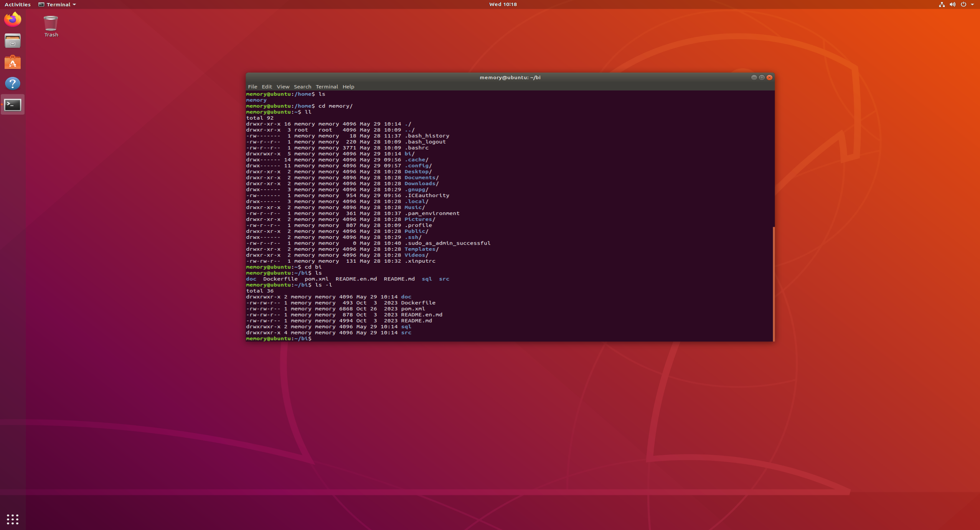Click the 'cd memory/' command text
980x530 pixels.
click(335, 106)
